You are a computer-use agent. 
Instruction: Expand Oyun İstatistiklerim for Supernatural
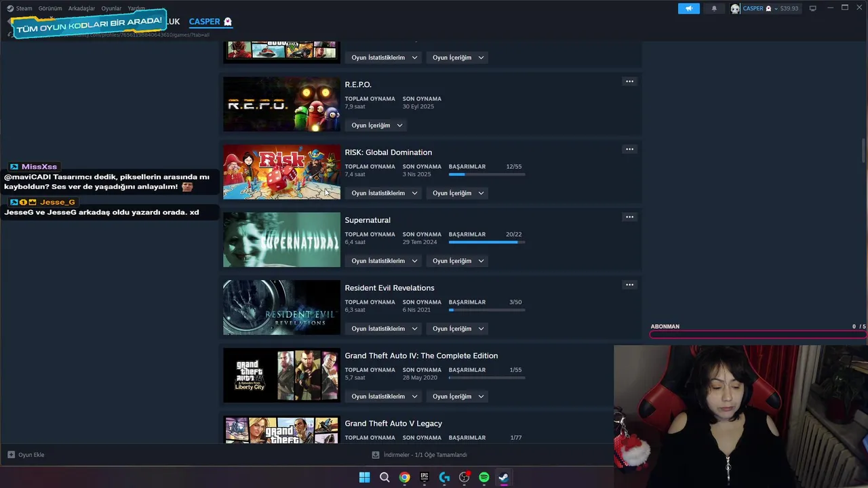pos(384,261)
